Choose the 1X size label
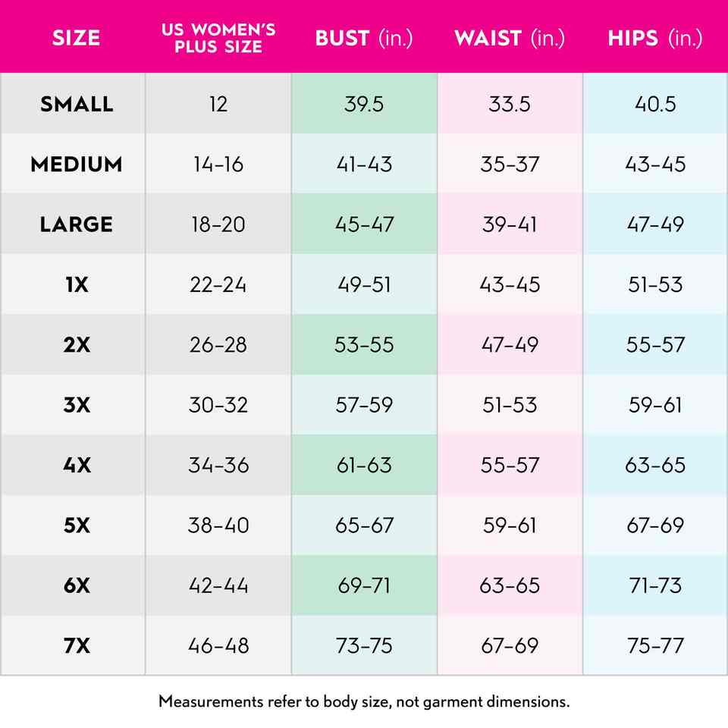Screen dimensions: 728x728 pyautogui.click(x=76, y=284)
